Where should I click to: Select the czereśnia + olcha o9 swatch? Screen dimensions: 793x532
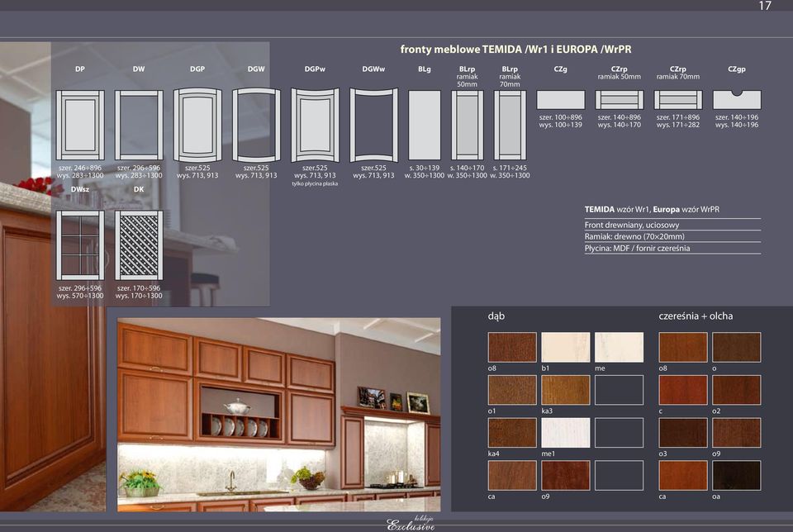736,432
